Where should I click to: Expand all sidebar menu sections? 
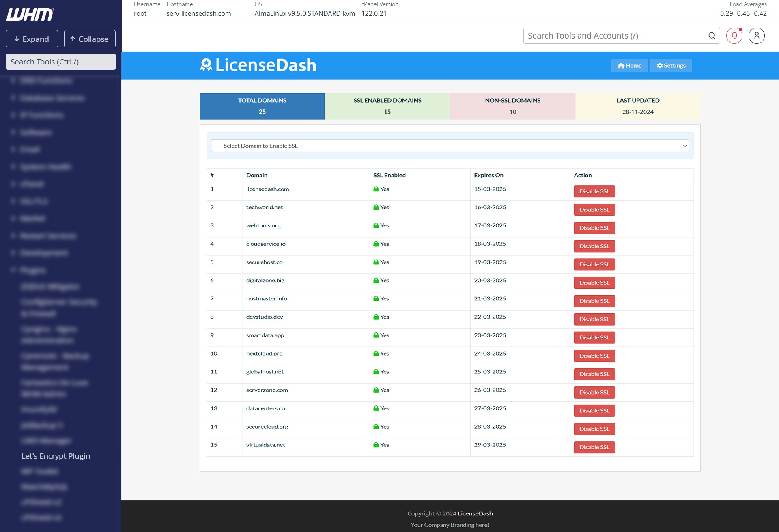32,39
